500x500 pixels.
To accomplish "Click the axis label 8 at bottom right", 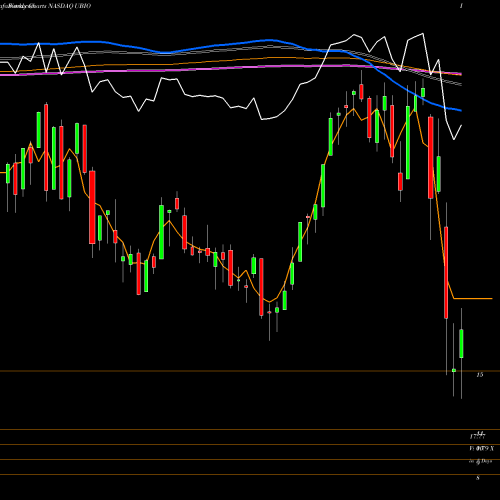I will point(478,478).
